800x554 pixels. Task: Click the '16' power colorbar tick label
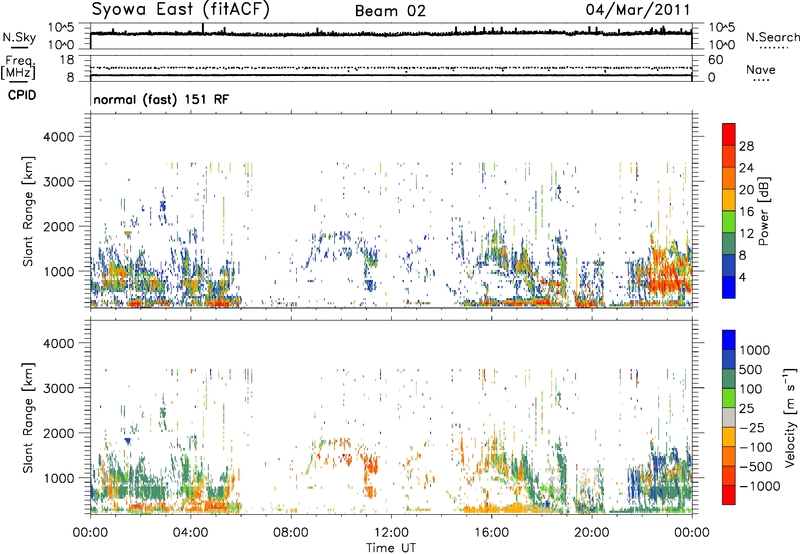746,212
